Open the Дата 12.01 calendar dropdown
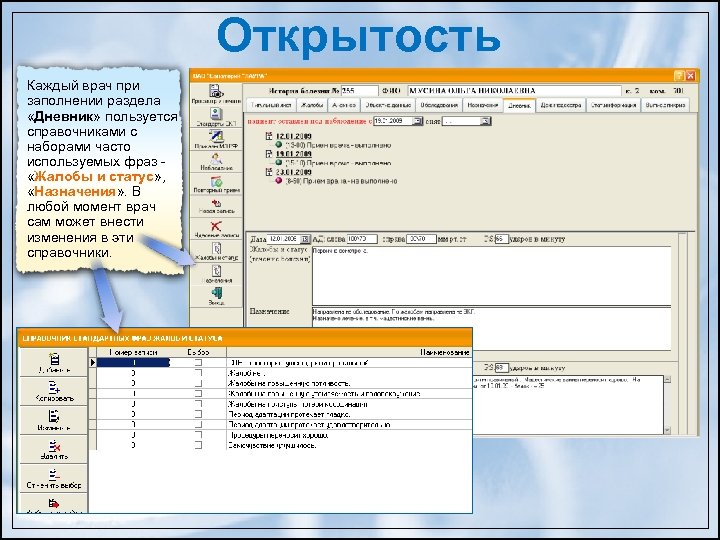The height and width of the screenshot is (540, 720). [305, 239]
